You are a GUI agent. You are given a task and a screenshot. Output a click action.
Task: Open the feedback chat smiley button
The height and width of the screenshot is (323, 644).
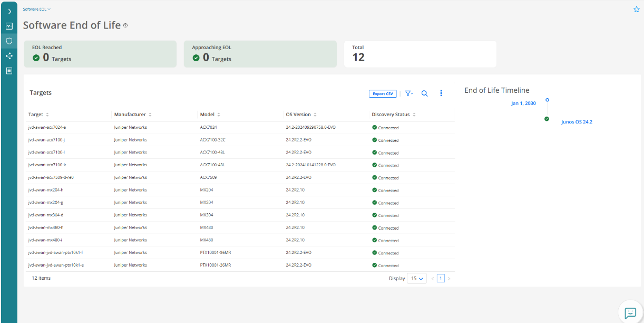click(x=630, y=312)
